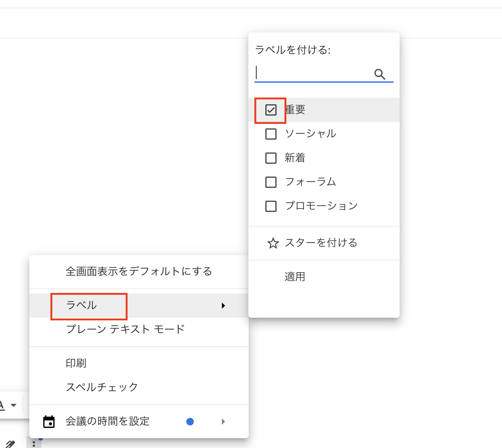Click the star icon beside スターを付ける
This screenshot has height=448, width=502.
pos(273,243)
